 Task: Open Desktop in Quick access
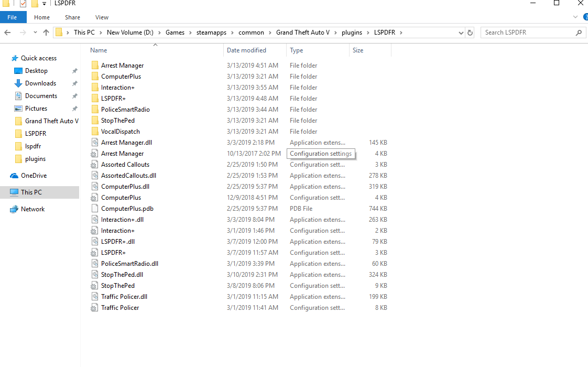point(36,71)
